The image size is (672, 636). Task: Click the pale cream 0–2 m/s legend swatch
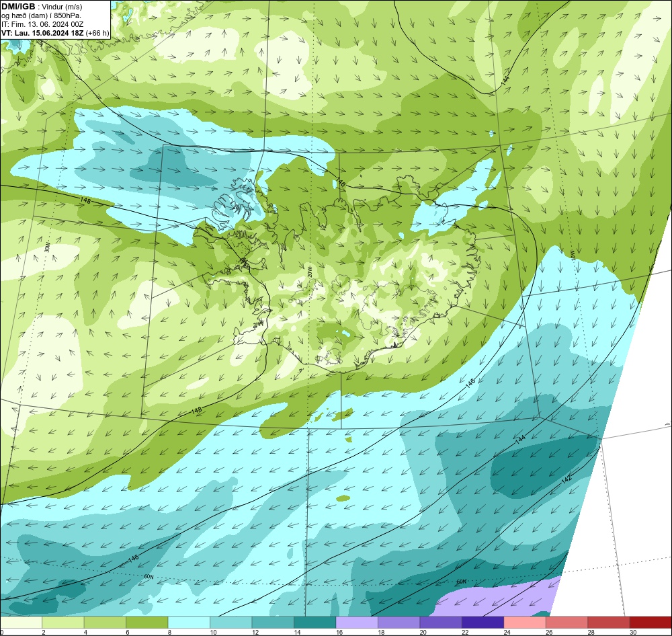coord(22,623)
